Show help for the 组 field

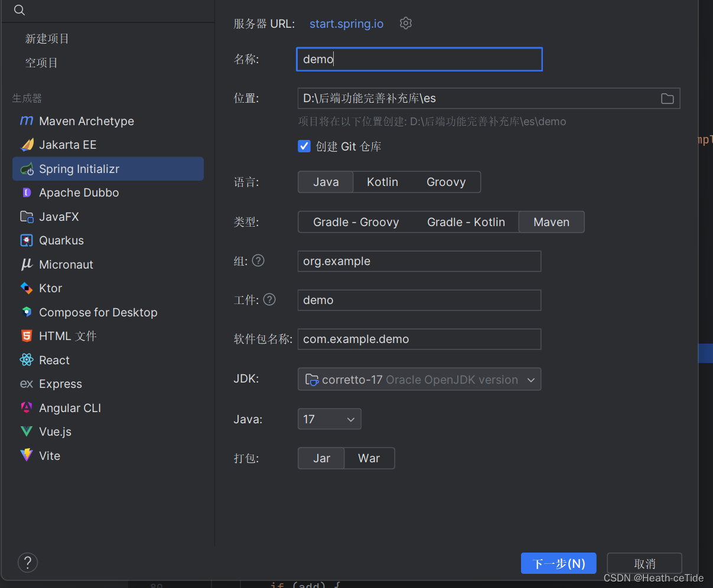[x=258, y=260]
